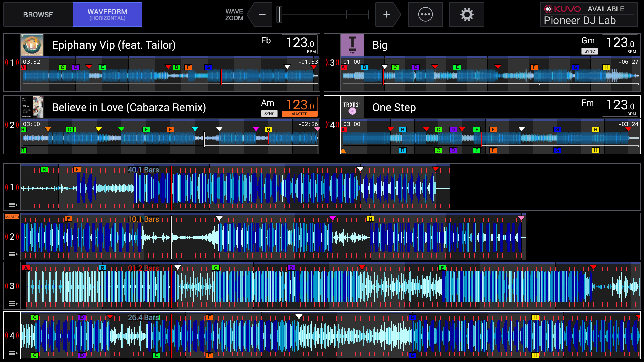
Task: Click the wave zoom slider handle
Action: click(x=279, y=15)
